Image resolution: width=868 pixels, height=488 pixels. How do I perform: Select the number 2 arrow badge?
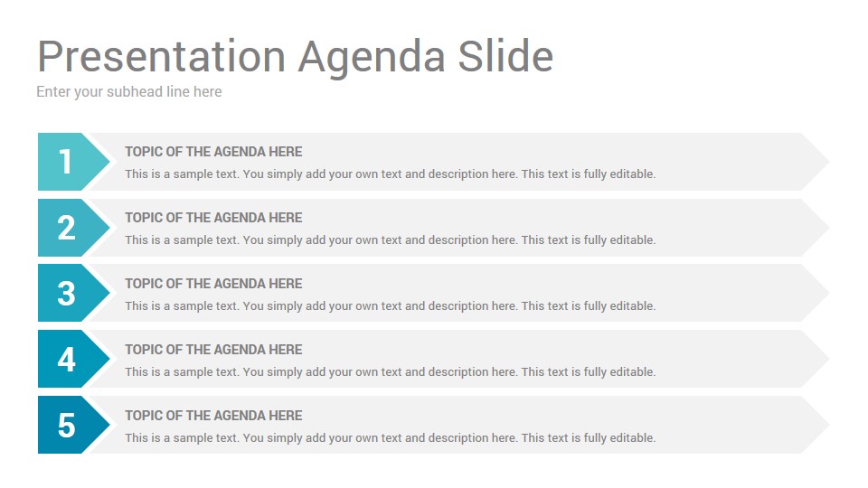(x=73, y=228)
